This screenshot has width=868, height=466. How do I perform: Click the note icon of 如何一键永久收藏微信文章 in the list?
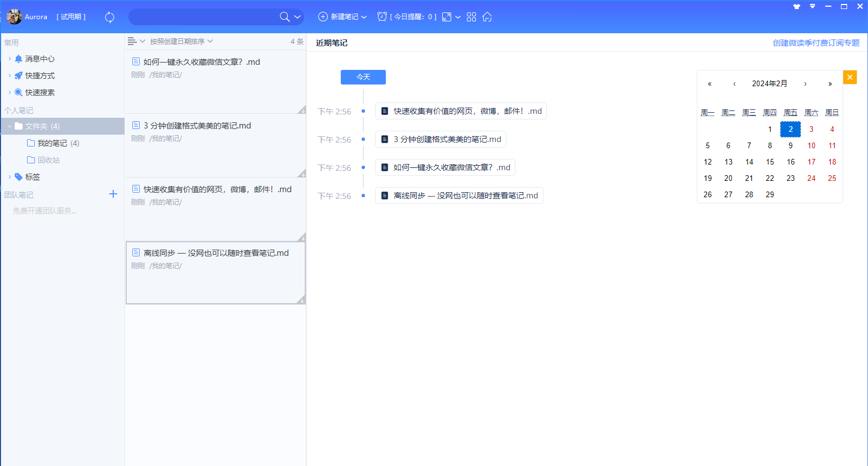point(136,61)
